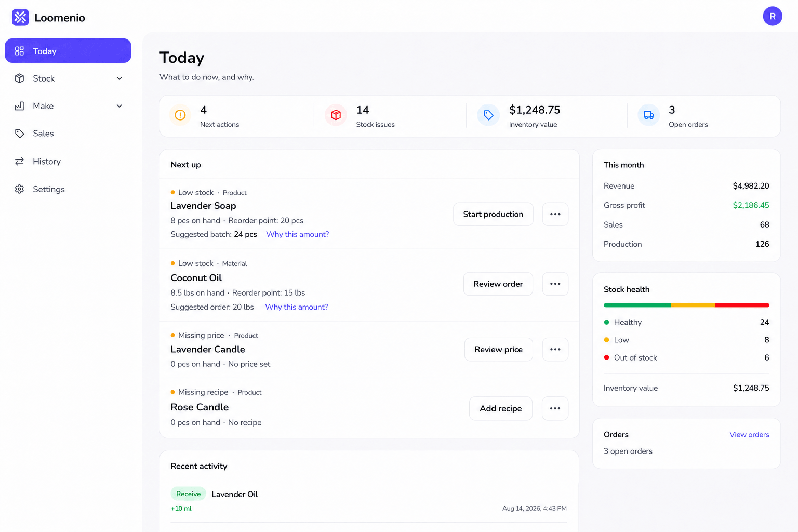
Task: Click the red segment of stock health bar
Action: click(742, 305)
